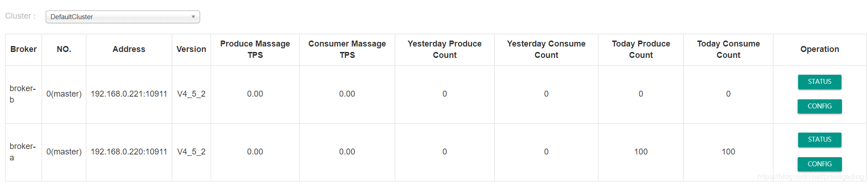Click Today Produce Count value 100
This screenshot has width=868, height=185.
pyautogui.click(x=640, y=152)
